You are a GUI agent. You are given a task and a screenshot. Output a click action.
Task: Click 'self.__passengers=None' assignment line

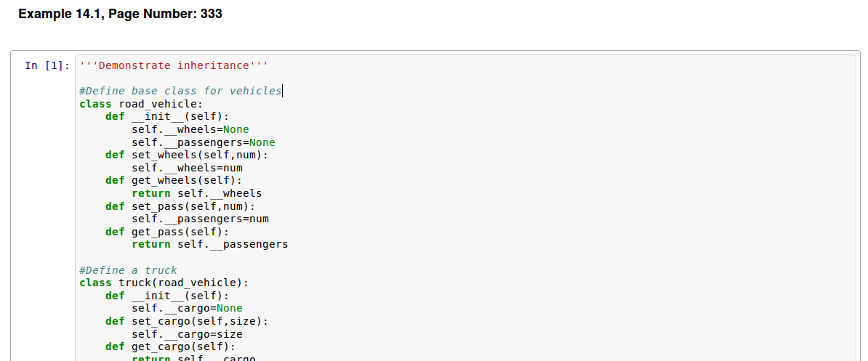(204, 142)
